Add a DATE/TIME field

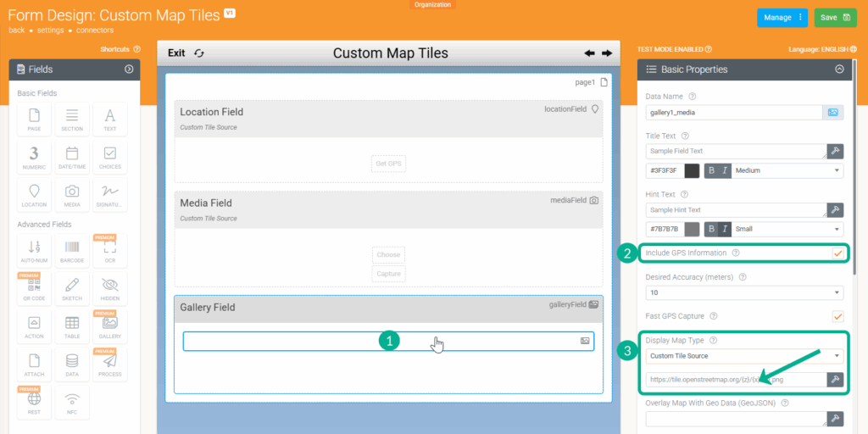click(x=72, y=157)
